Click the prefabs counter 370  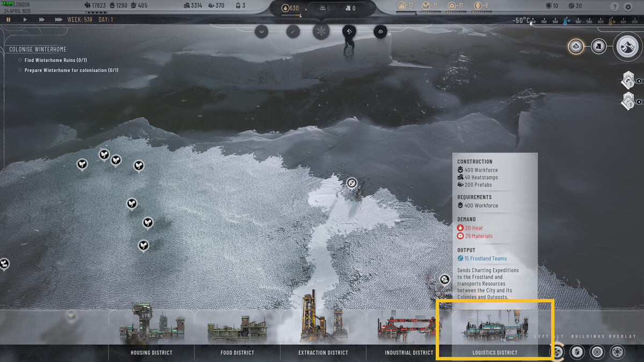216,6
